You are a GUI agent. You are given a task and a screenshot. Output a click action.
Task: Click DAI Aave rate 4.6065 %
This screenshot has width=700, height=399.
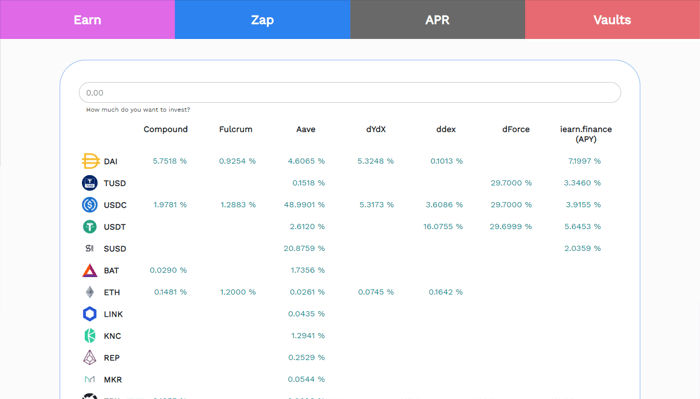point(306,161)
